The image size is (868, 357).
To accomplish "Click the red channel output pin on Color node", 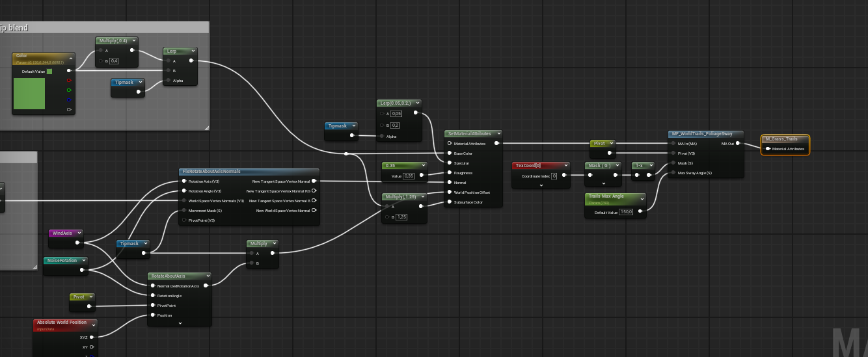I will coord(69,81).
